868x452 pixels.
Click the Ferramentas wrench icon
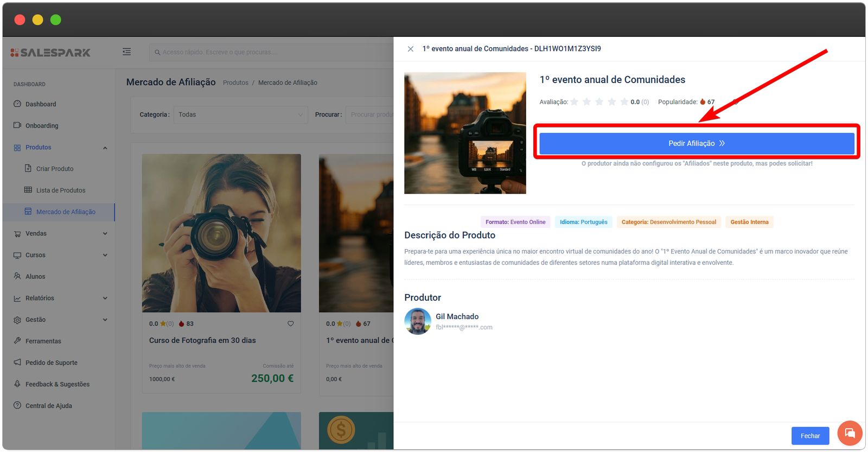tap(17, 341)
